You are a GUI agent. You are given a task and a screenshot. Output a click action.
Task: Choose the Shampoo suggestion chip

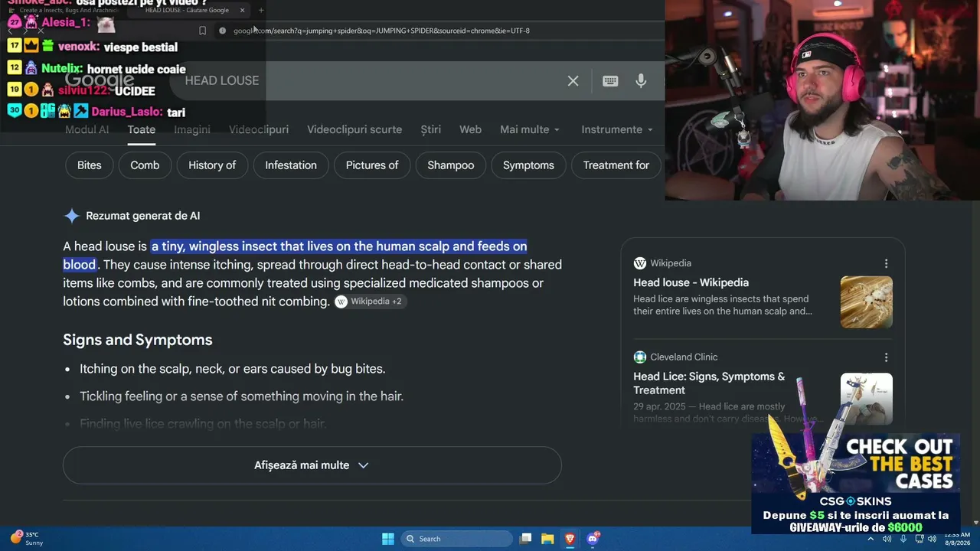451,165
